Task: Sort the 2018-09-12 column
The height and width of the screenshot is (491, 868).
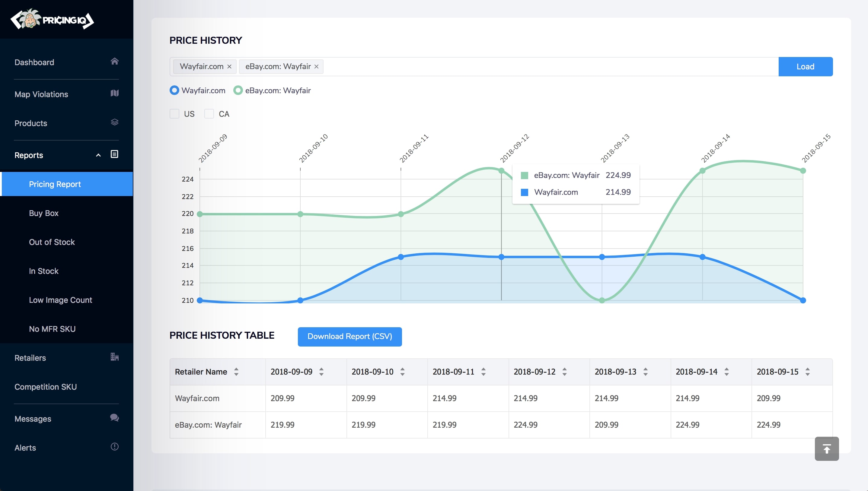Action: click(564, 372)
